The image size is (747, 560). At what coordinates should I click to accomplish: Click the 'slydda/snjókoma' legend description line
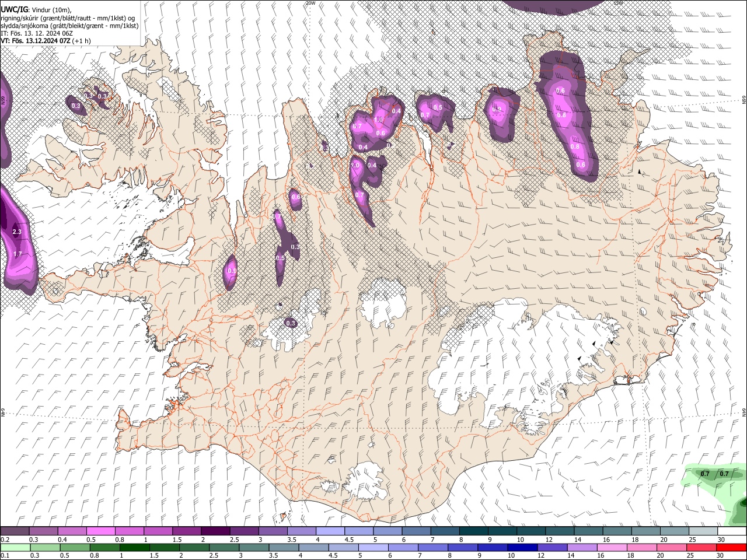coord(69,26)
